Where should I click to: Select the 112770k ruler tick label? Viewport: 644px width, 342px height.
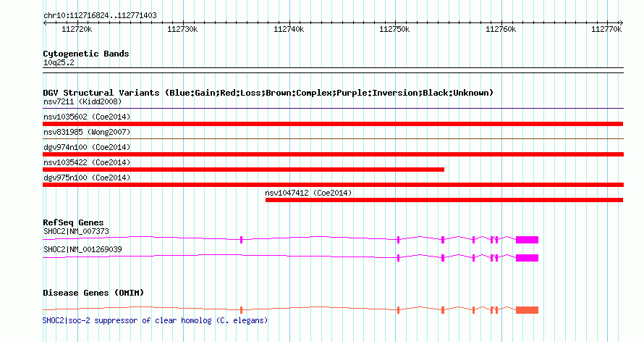pyautogui.click(x=606, y=29)
